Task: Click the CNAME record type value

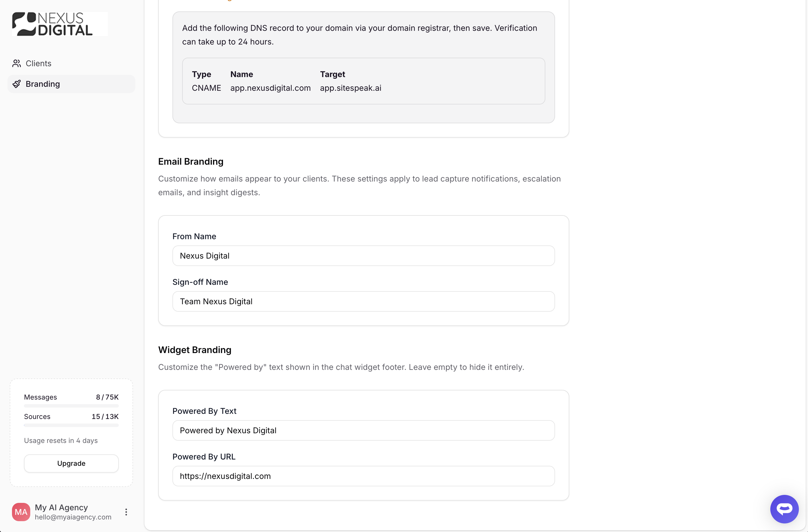Action: [x=206, y=88]
